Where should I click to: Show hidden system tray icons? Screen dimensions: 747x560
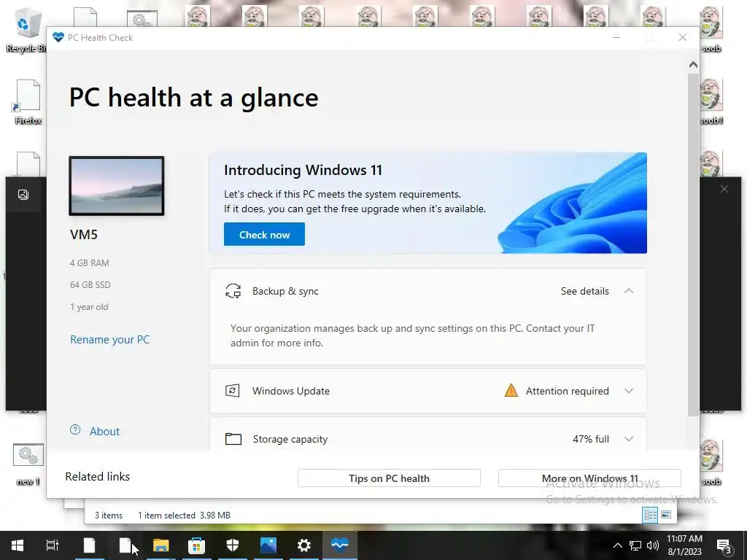click(x=617, y=545)
